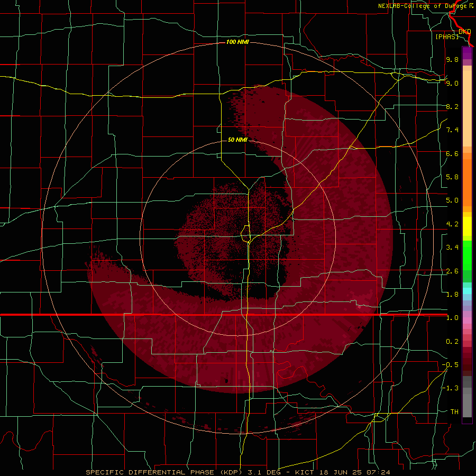Image resolution: width=476 pixels, height=476 pixels.
Task: Click the 9.0 value on the color scale
Action: point(452,83)
